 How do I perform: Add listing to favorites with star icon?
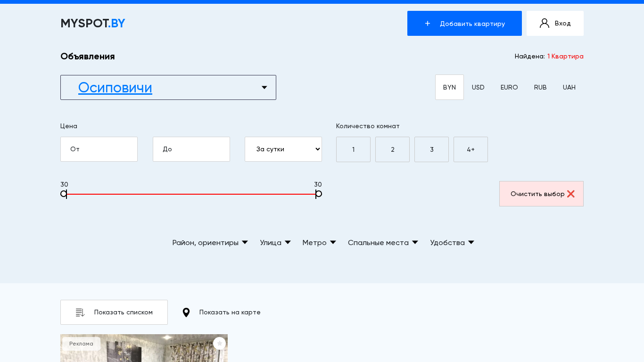(x=219, y=344)
